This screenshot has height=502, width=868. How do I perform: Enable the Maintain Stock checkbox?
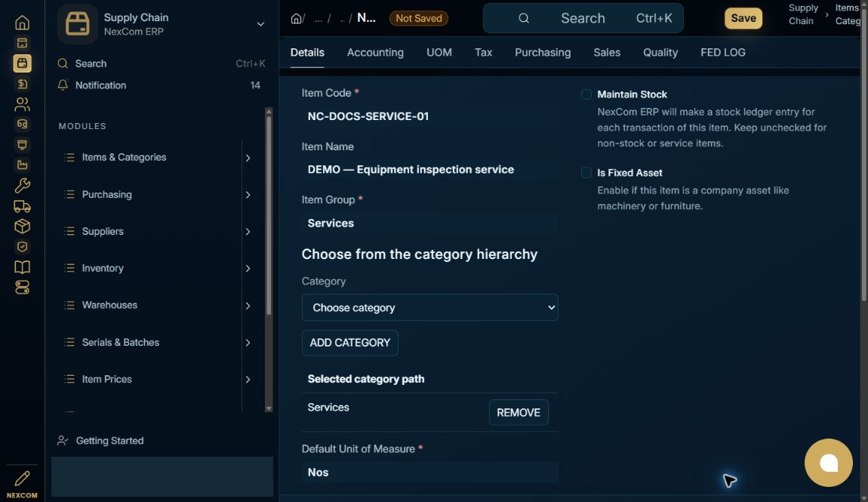tap(586, 94)
